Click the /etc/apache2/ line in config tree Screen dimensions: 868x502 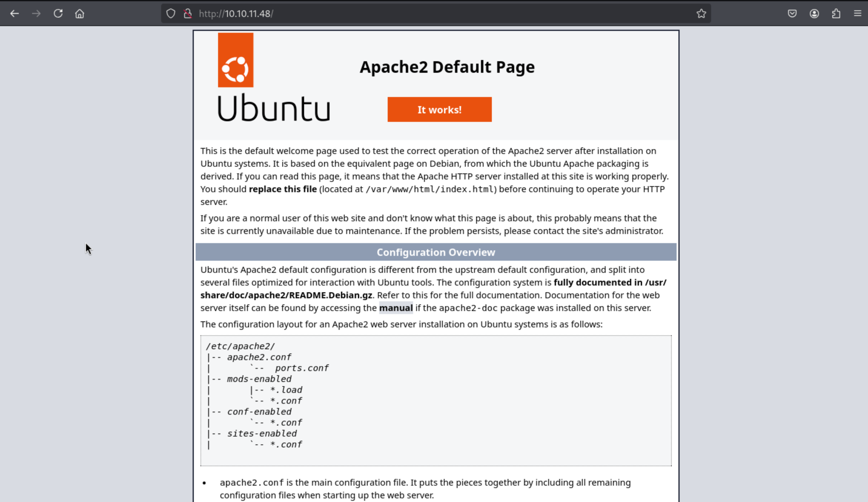coord(240,346)
